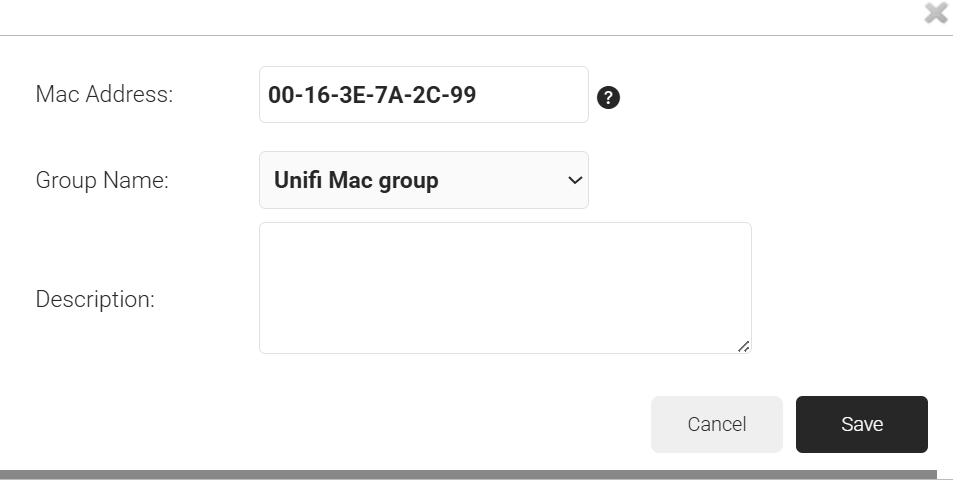Image resolution: width=953 pixels, height=480 pixels.
Task: Click the chevron arrow beside Unifi Mac group
Action: point(574,181)
